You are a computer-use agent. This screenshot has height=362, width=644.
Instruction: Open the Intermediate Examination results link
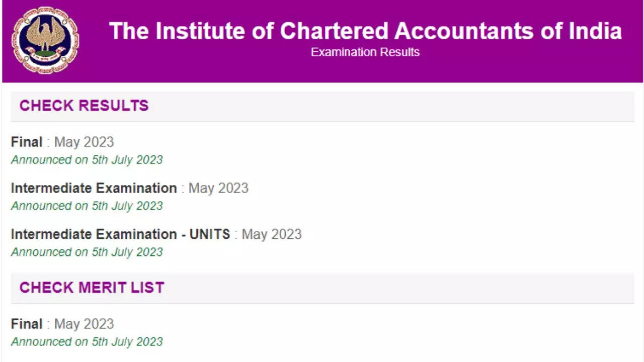pos(94,188)
